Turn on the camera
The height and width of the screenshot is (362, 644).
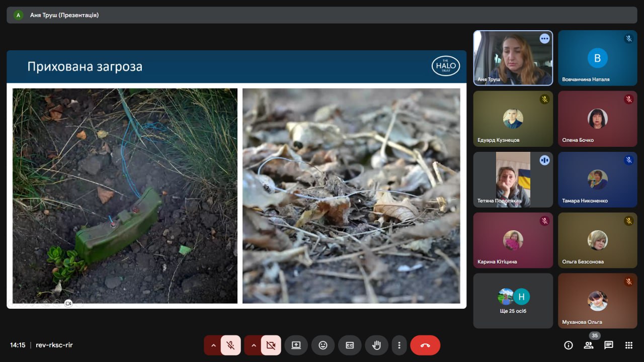271,345
